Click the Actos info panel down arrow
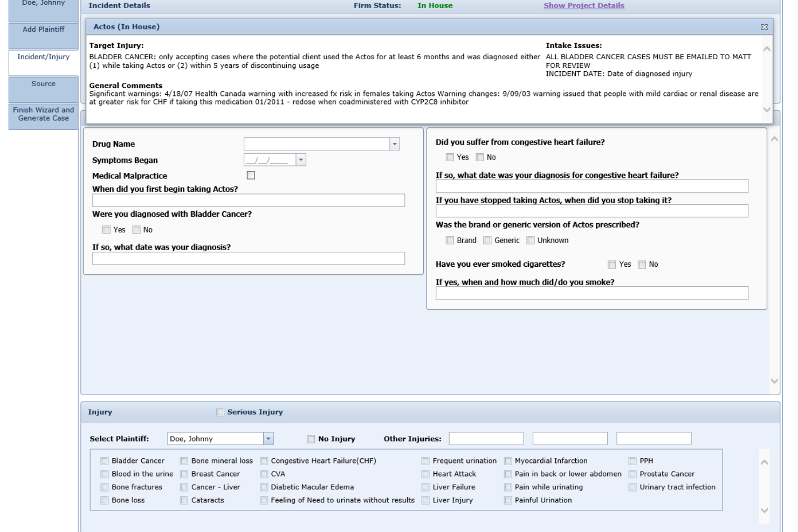Viewport: 798px width, 532px height. pyautogui.click(x=767, y=109)
